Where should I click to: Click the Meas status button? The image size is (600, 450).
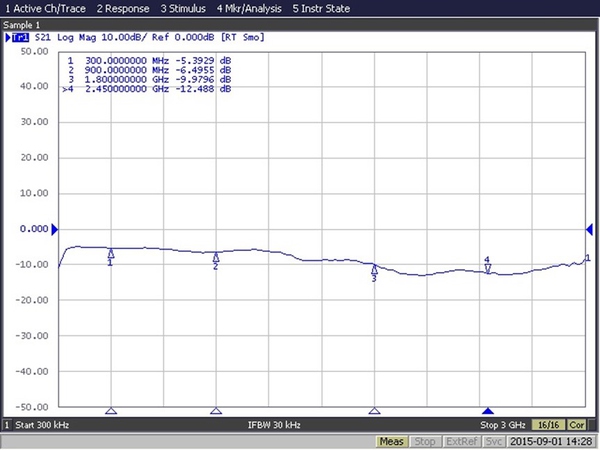tap(391, 441)
